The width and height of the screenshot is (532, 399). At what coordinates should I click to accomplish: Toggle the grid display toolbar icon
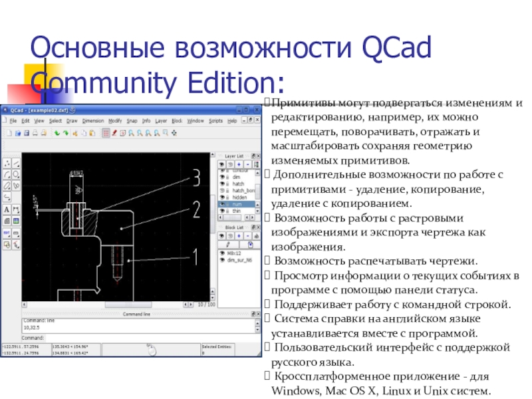pyautogui.click(x=106, y=134)
